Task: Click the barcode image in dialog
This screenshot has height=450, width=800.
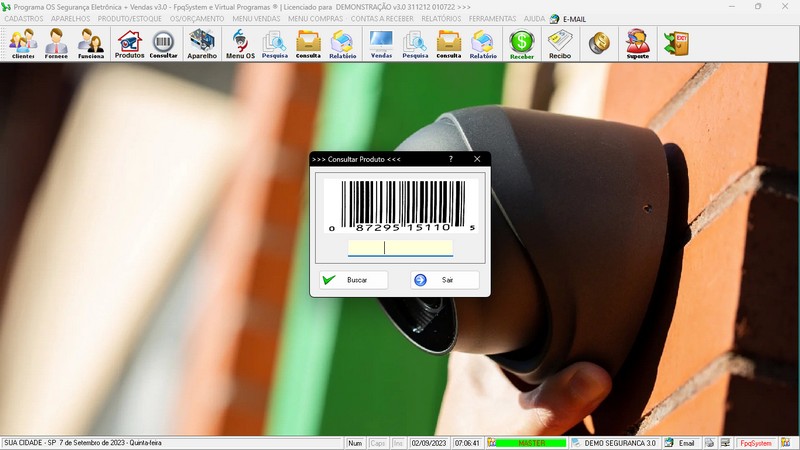Action: tap(401, 206)
